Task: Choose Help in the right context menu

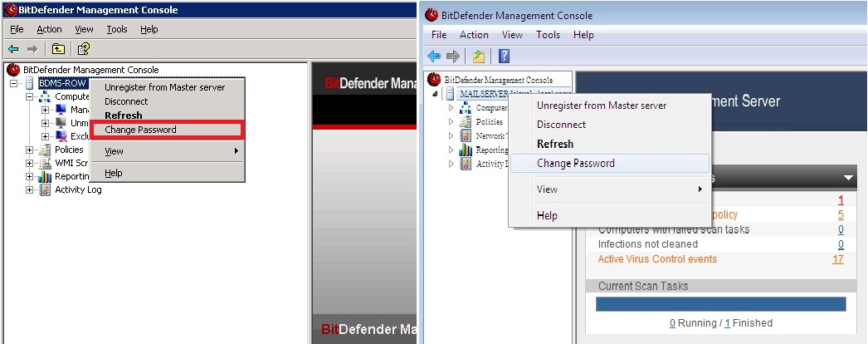Action: click(x=609, y=215)
